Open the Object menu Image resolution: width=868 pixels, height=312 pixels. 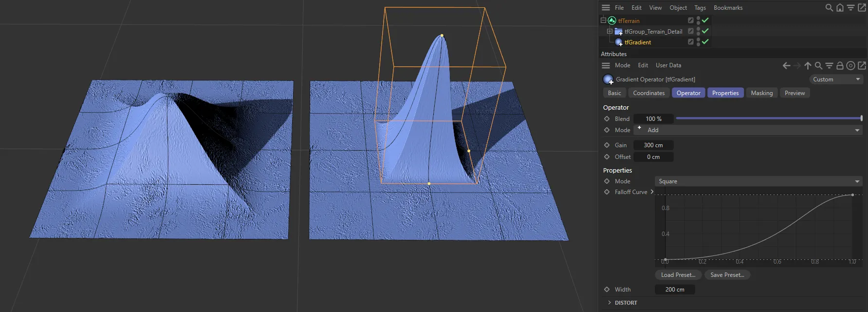tap(678, 8)
